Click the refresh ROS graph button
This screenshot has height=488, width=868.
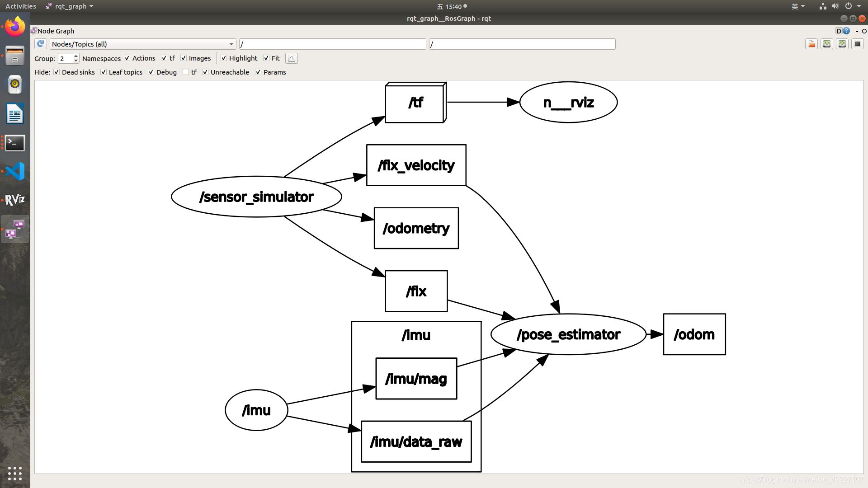(41, 44)
